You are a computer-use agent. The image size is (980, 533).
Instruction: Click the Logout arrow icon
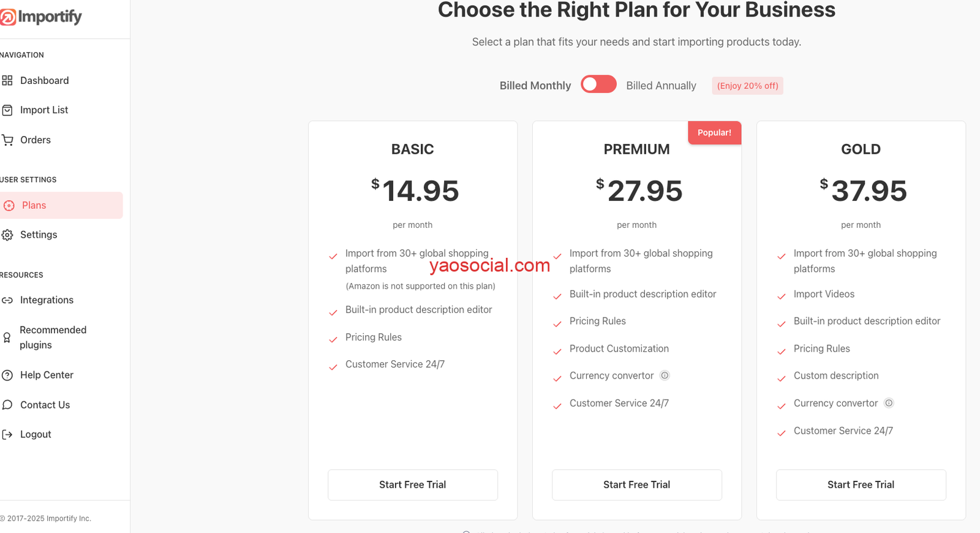[x=7, y=434]
